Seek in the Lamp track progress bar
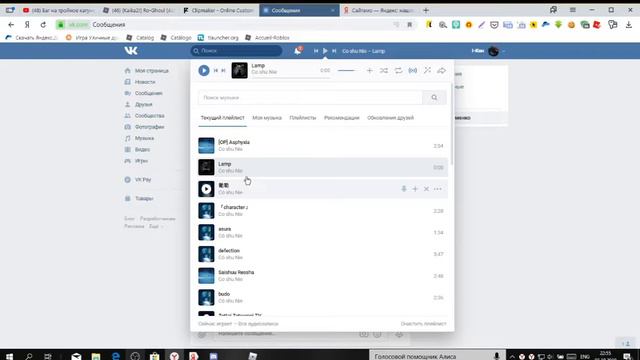640x360 pixels. 291,77
